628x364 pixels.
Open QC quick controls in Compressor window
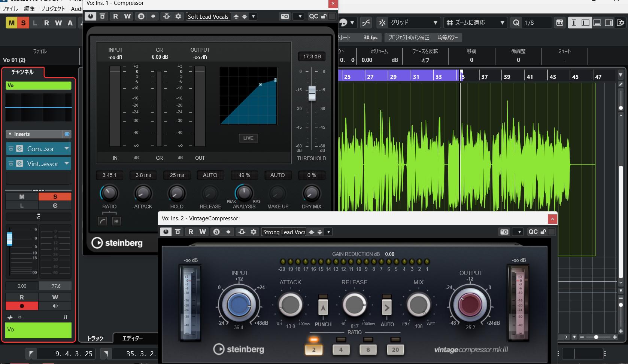[314, 16]
